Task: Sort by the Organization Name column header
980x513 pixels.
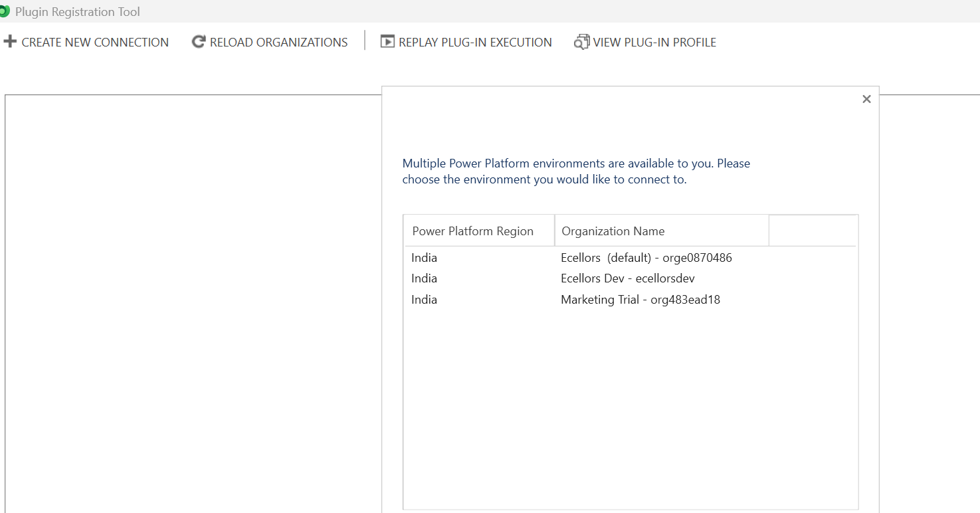Action: [613, 231]
